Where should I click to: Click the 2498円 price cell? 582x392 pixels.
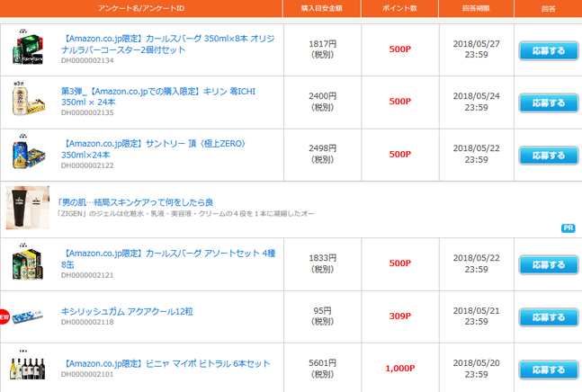(x=323, y=154)
